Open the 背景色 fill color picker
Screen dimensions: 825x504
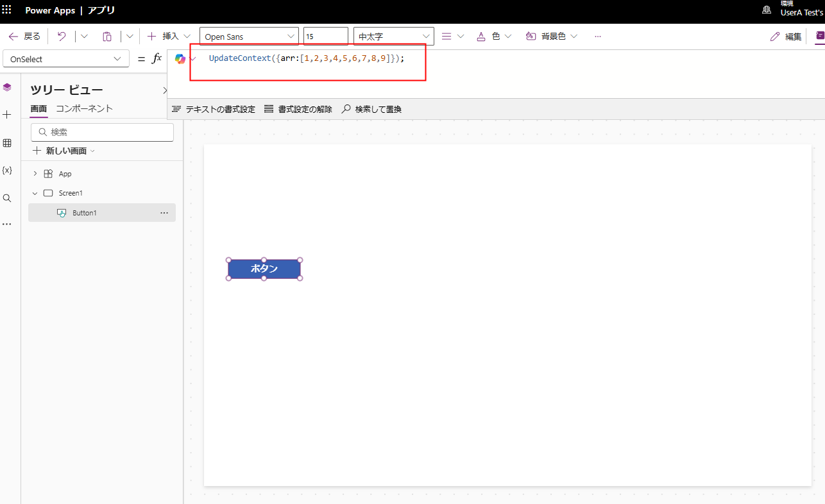tap(550, 36)
